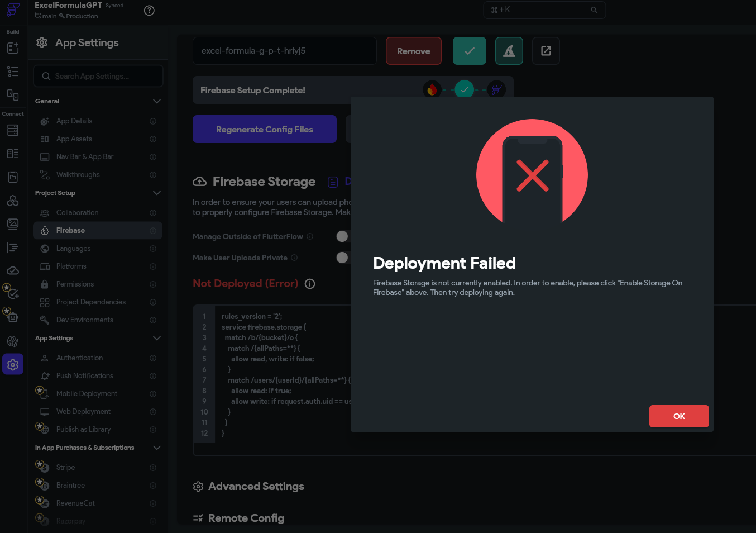The width and height of the screenshot is (756, 533).
Task: Open the Media Assets picture icon in the rail
Action: (13, 224)
